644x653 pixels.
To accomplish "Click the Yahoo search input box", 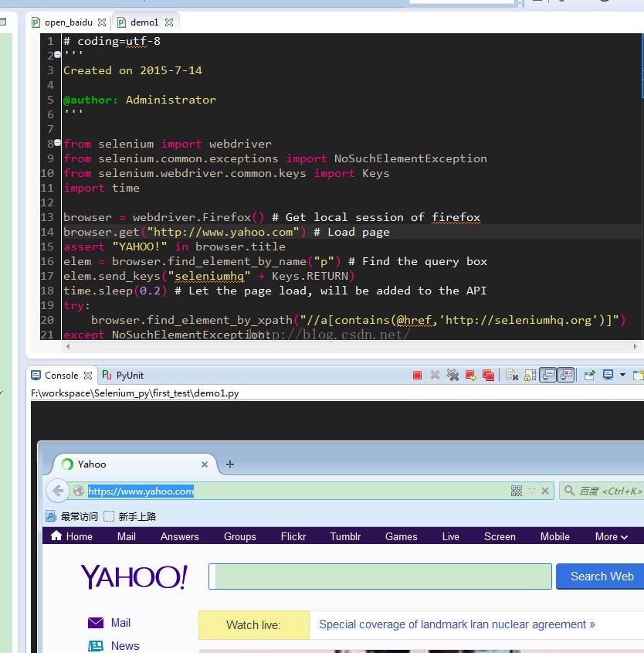I will point(380,576).
